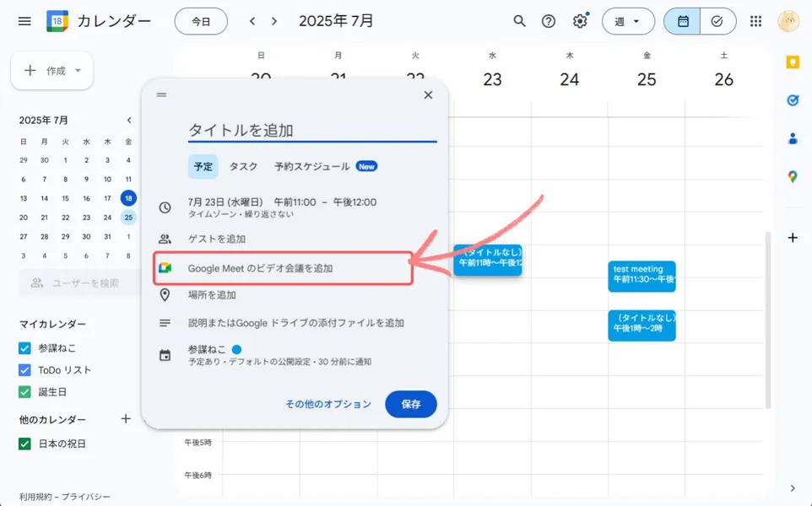Viewport: 812px width, 506px height.
Task: Open calendar search magnifier
Action: pyautogui.click(x=519, y=21)
